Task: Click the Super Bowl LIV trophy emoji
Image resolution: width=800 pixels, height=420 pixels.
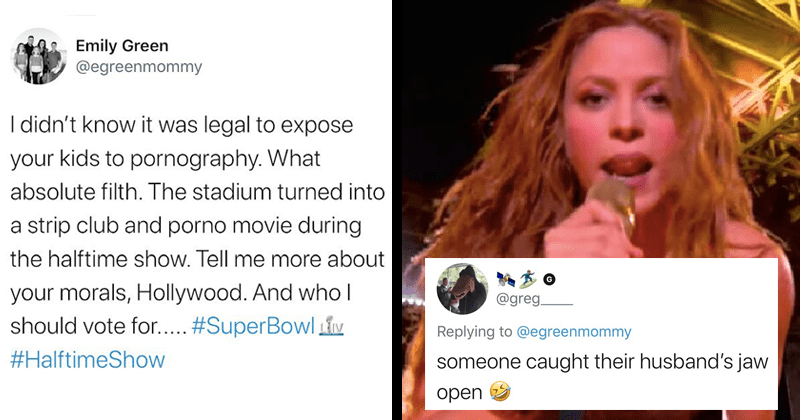Action: [x=331, y=326]
